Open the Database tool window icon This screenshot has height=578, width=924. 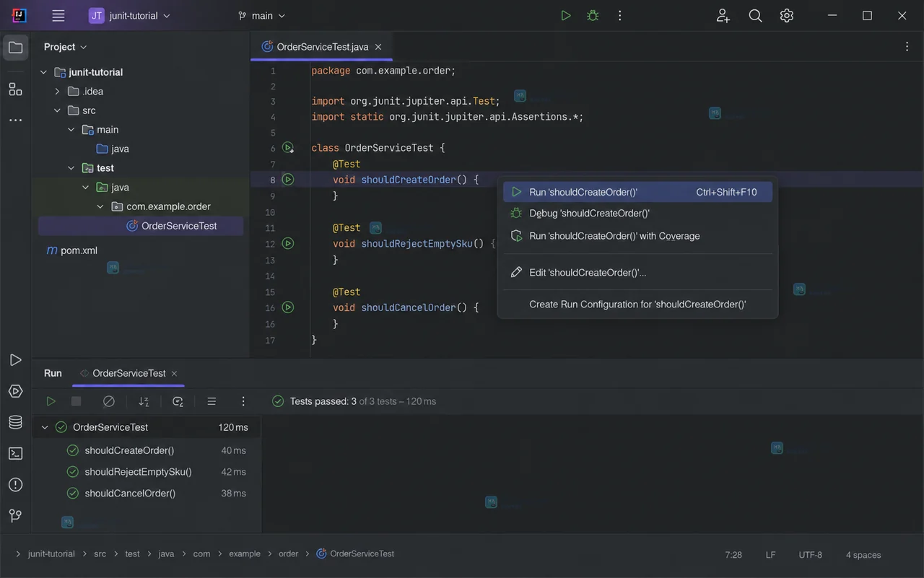tap(15, 422)
